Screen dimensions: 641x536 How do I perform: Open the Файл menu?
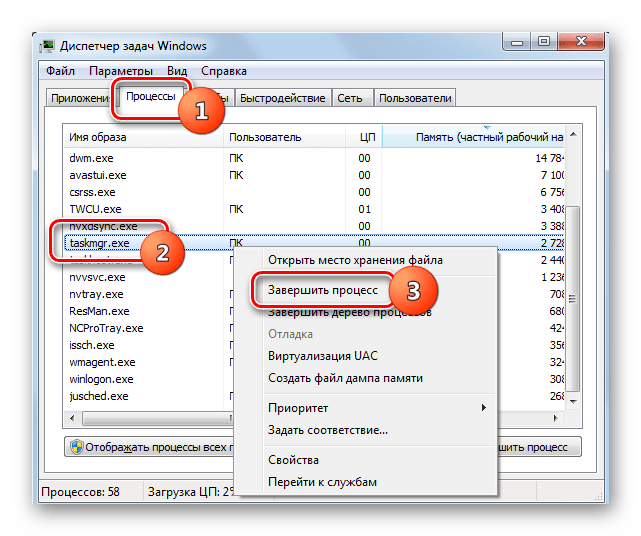pyautogui.click(x=60, y=71)
